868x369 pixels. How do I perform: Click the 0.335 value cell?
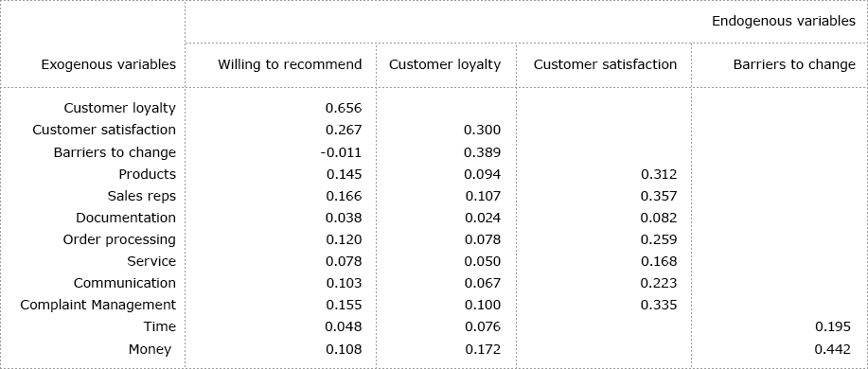click(x=659, y=305)
